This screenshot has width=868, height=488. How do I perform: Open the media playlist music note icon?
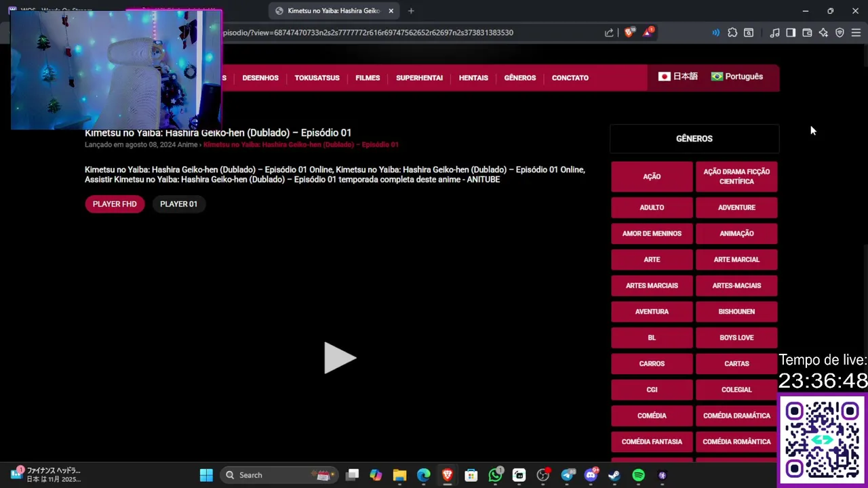click(774, 33)
